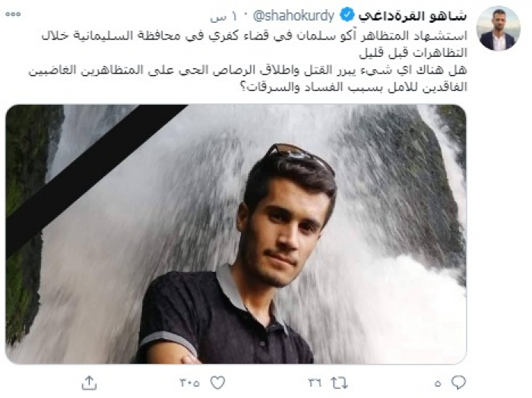The image size is (532, 398).
Task: Click the reply speech bubble icon
Action: [458, 383]
